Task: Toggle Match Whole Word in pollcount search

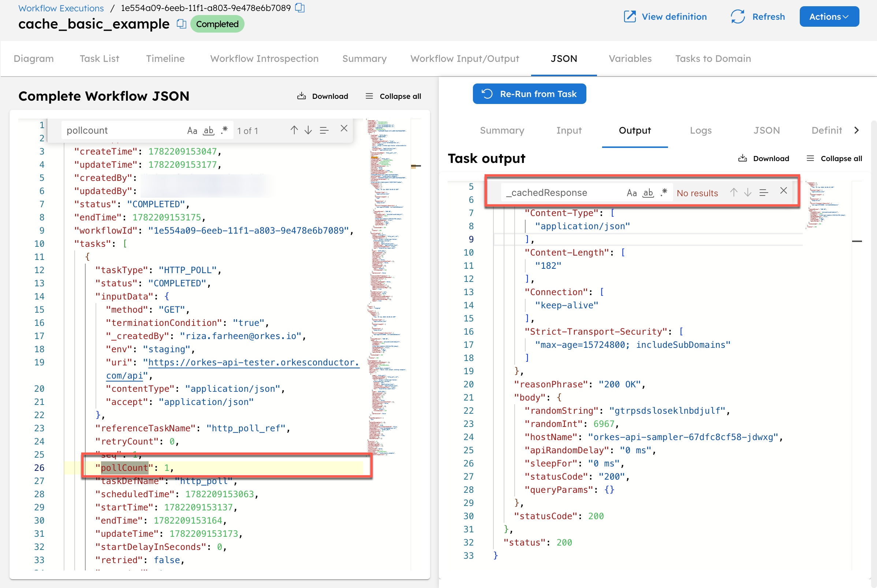Action: (208, 130)
